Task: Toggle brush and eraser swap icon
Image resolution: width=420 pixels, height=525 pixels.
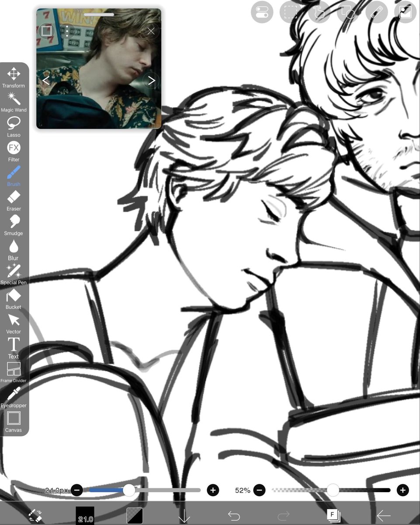Action: [35, 516]
